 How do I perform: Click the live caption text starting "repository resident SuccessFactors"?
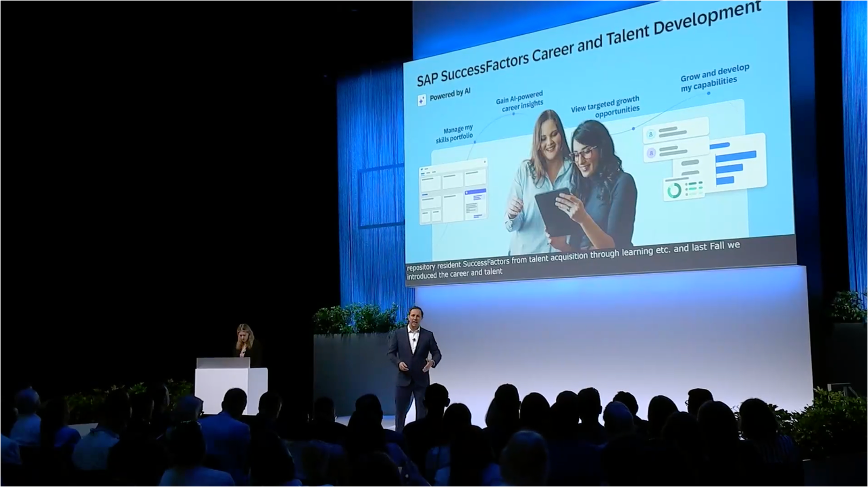point(573,260)
